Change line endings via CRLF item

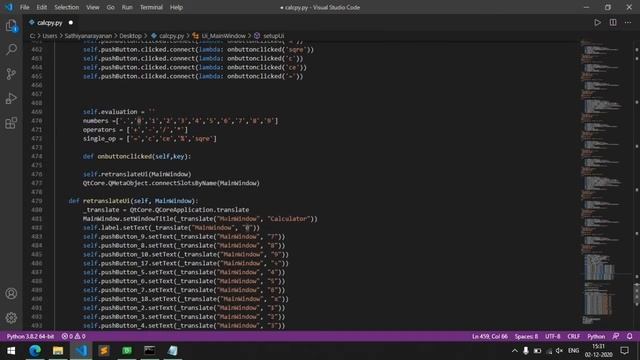click(573, 336)
